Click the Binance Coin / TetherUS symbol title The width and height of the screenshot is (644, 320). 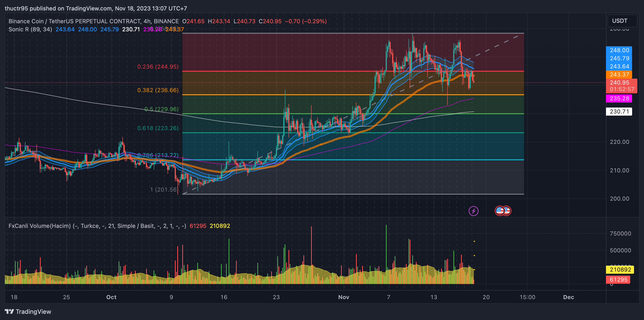click(x=93, y=21)
